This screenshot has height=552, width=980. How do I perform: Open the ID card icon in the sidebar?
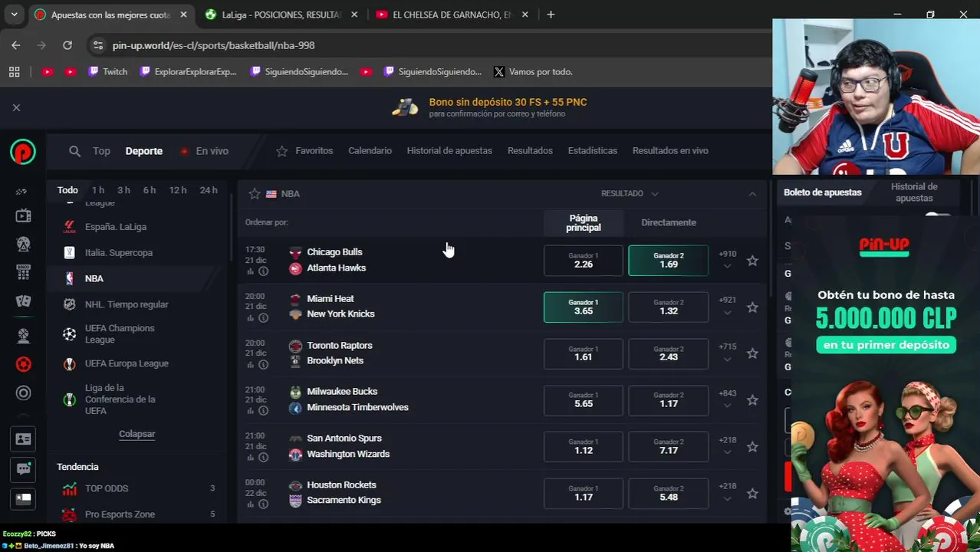click(x=23, y=439)
